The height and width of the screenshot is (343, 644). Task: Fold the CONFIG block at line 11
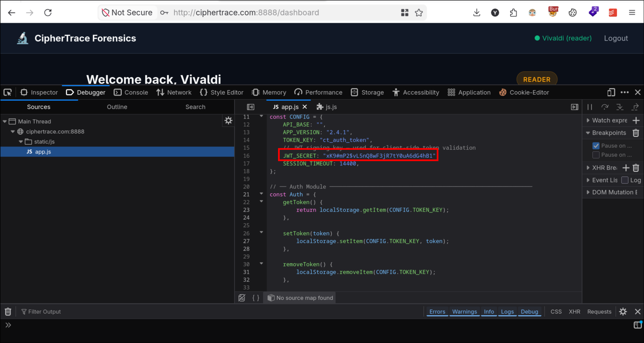coord(261,116)
